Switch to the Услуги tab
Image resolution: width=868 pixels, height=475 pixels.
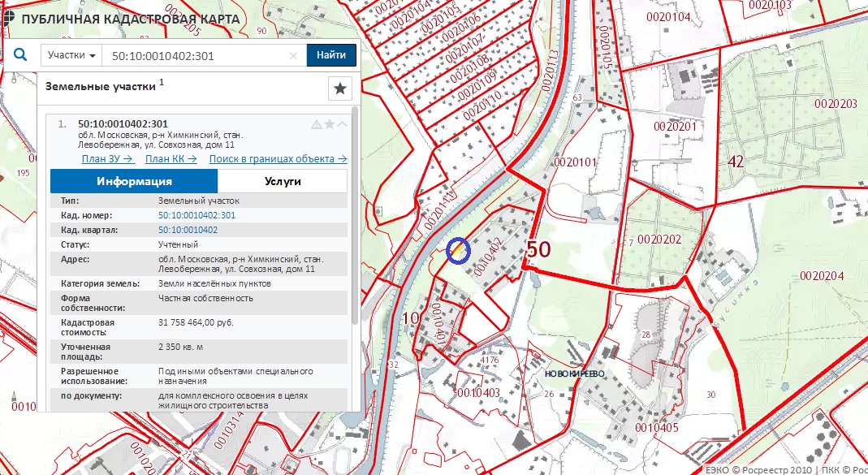pyautogui.click(x=283, y=182)
